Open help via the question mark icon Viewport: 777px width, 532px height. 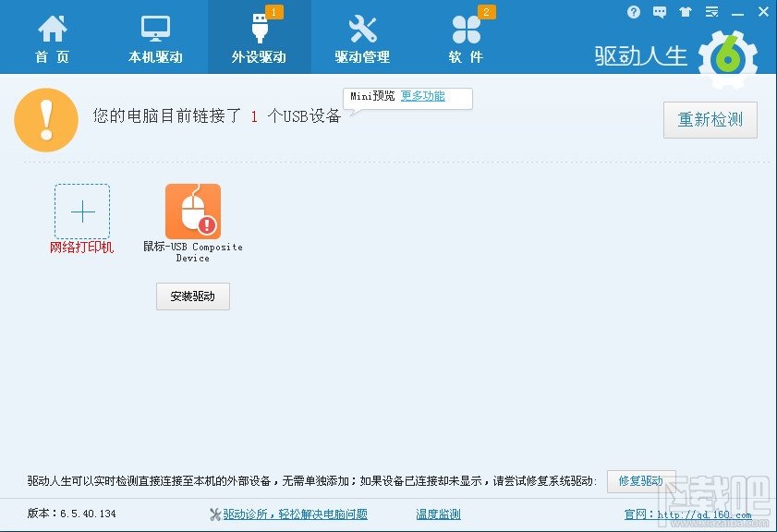(x=635, y=11)
